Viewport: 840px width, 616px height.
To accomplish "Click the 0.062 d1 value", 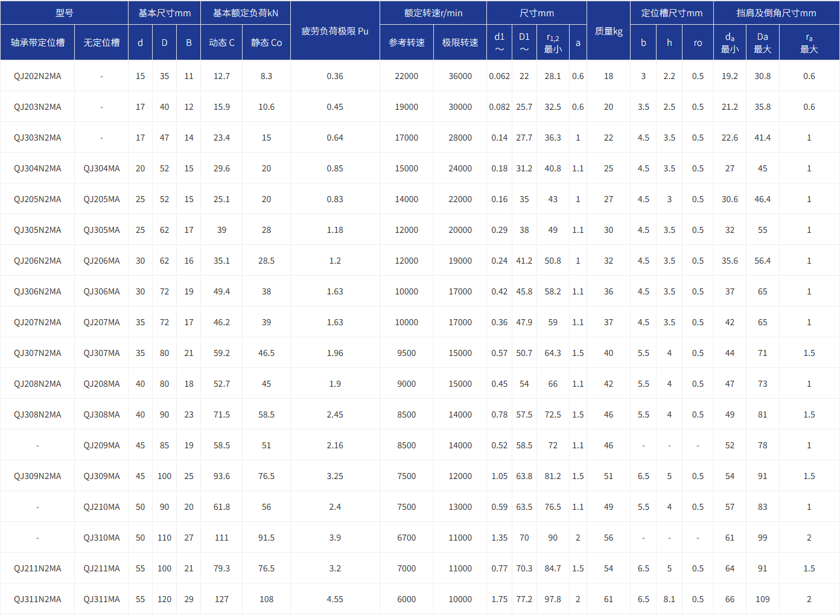I will [499, 76].
